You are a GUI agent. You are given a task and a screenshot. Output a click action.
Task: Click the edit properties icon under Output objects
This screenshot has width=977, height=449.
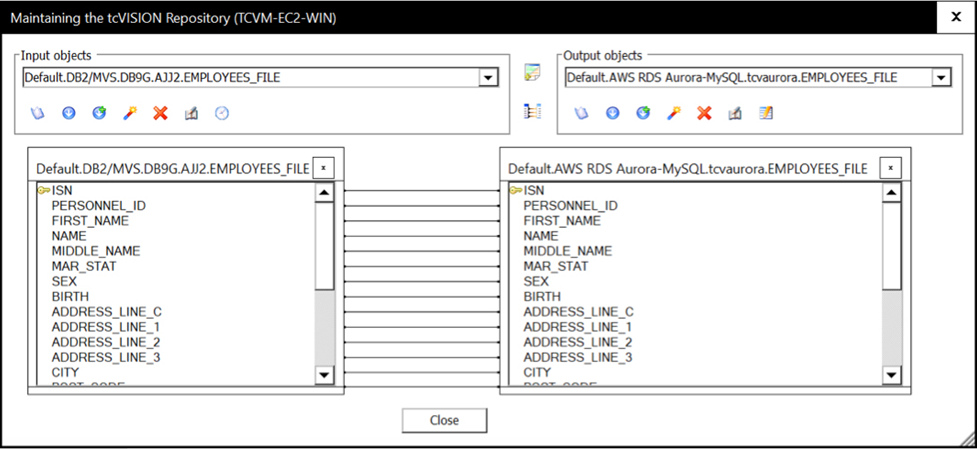pos(735,113)
